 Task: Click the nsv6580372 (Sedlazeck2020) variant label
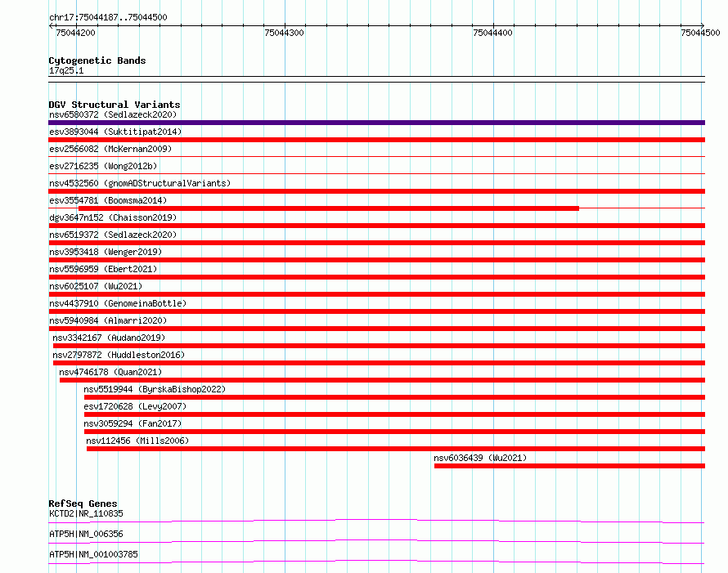pos(113,114)
